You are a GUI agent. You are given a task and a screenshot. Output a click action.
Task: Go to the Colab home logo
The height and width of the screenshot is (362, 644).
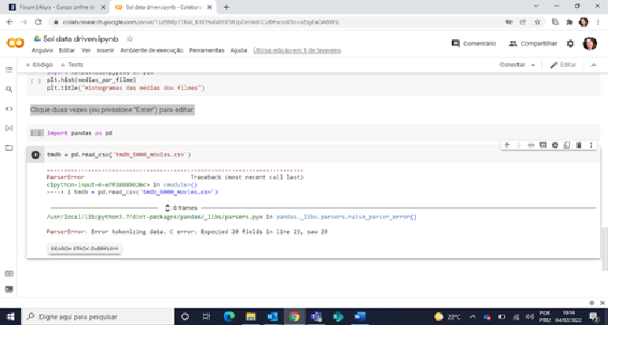pos(15,42)
